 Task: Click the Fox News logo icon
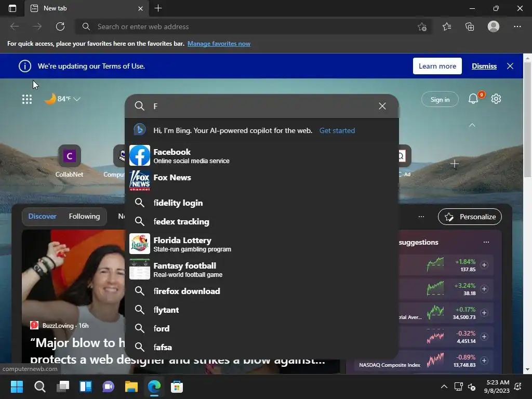tap(139, 180)
